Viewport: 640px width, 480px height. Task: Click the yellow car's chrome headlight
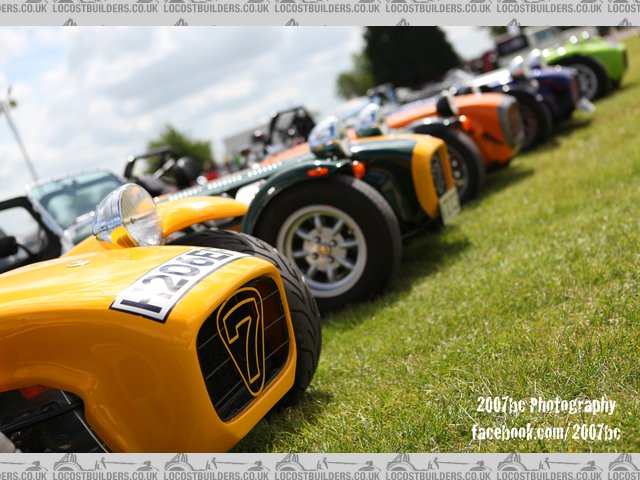point(127,215)
